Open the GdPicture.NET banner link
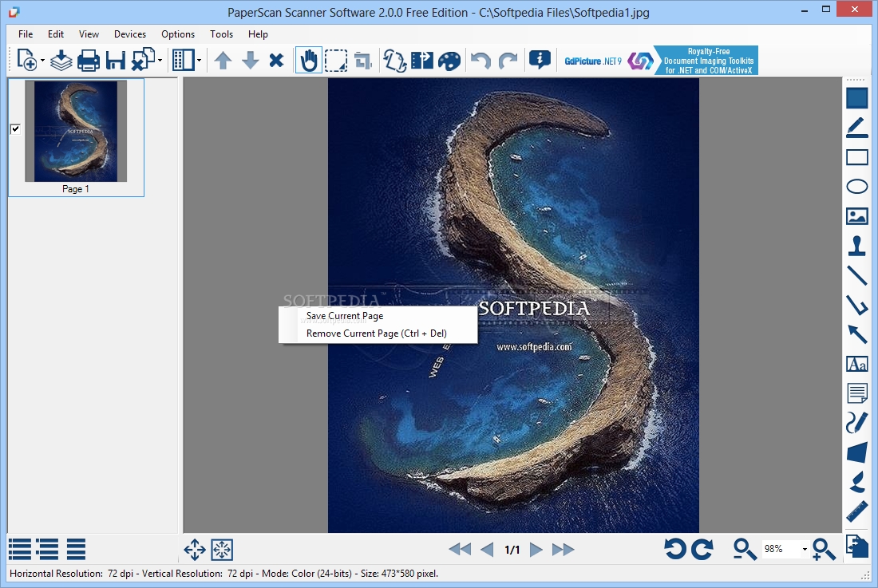The height and width of the screenshot is (588, 878). pyautogui.click(x=660, y=61)
